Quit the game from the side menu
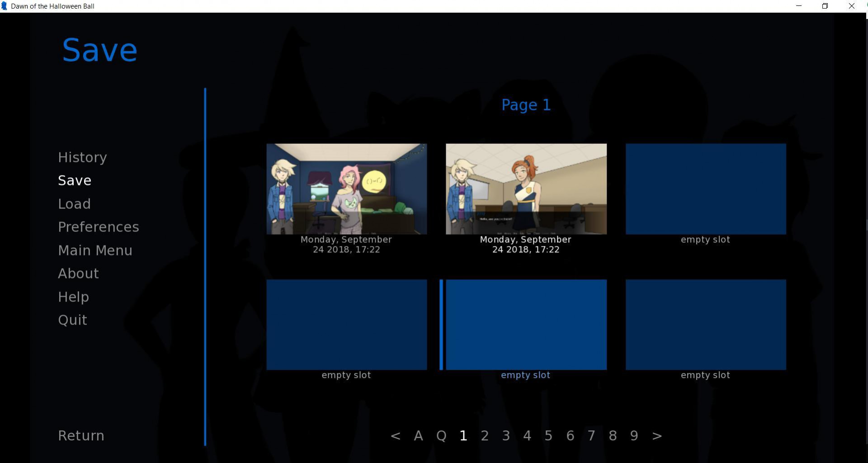 click(x=72, y=320)
